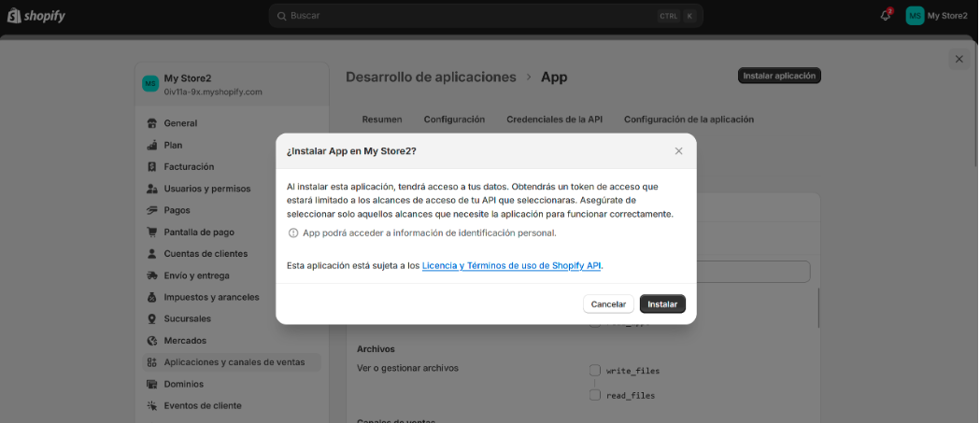
Task: Click the Shopify logo in the top bar
Action: click(x=38, y=15)
